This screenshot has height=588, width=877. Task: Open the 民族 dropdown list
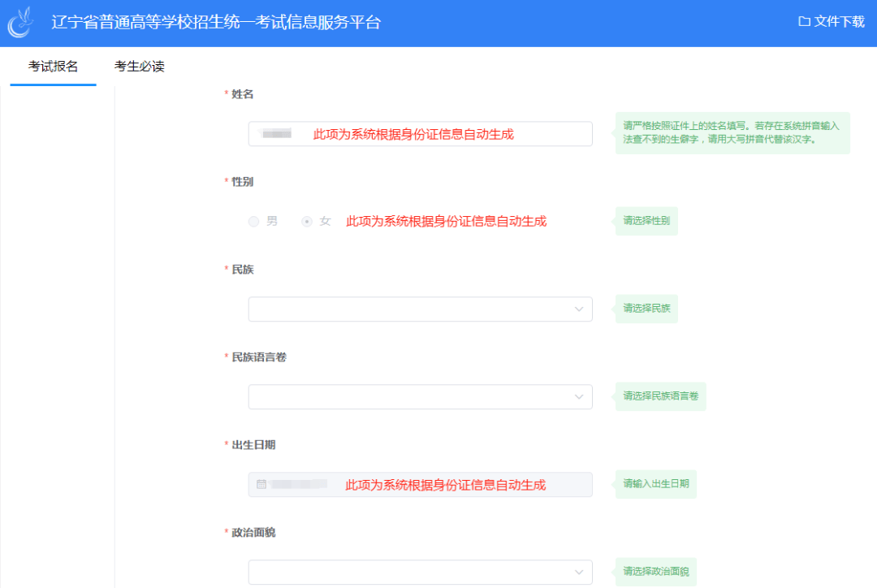click(x=420, y=309)
